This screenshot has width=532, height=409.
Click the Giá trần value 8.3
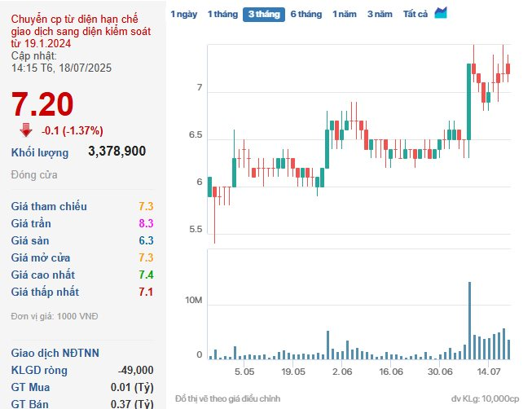click(x=146, y=223)
